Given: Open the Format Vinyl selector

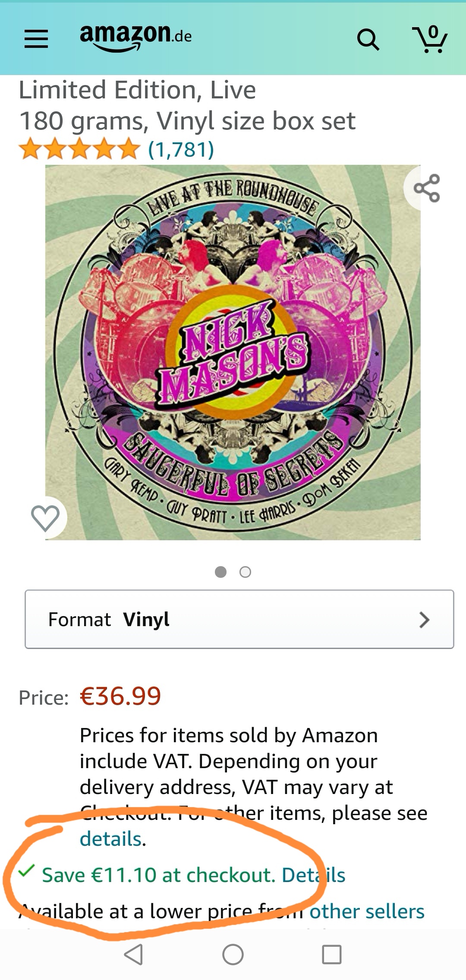Looking at the screenshot, I should (239, 619).
